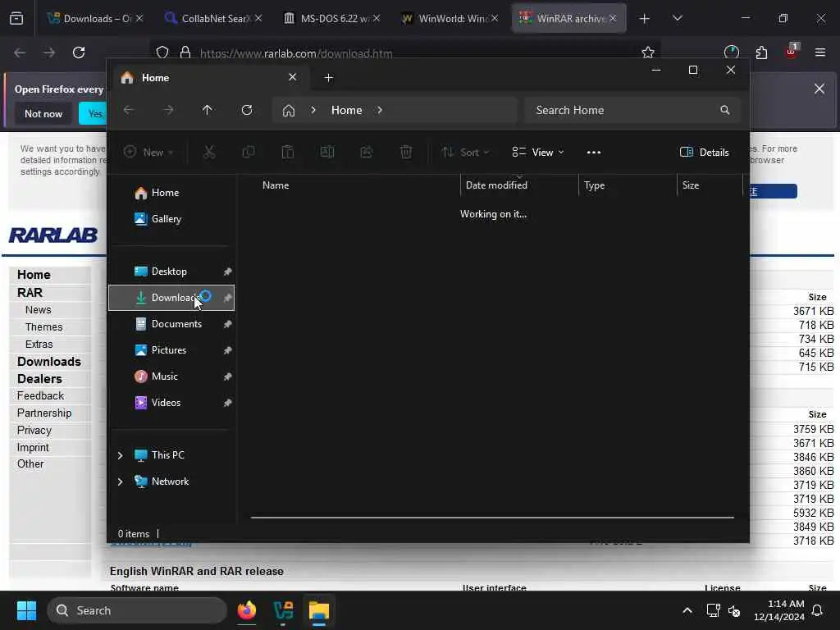
Task: Click the Paste icon in Explorer toolbar
Action: tap(288, 152)
